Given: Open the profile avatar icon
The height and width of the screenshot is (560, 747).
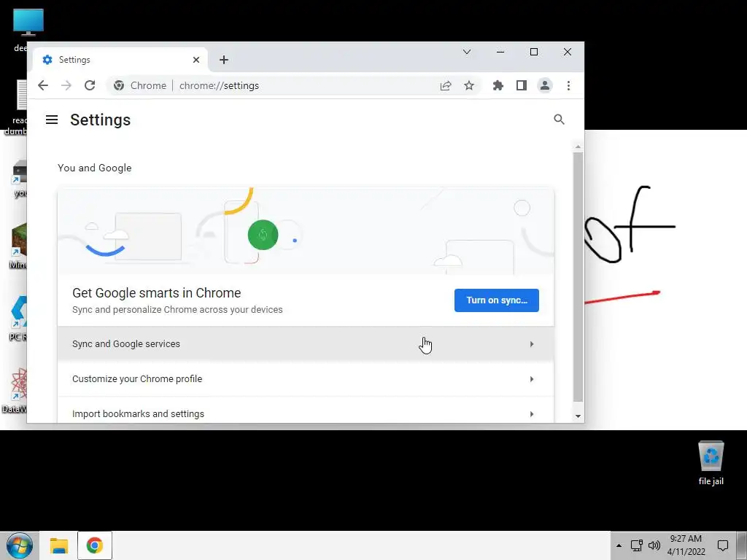Looking at the screenshot, I should coord(544,86).
